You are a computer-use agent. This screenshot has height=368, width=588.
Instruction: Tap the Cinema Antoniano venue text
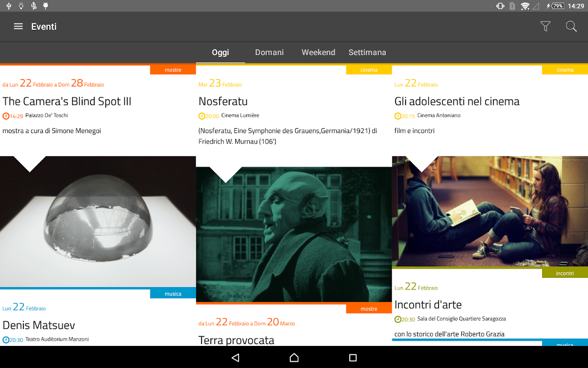pos(439,115)
